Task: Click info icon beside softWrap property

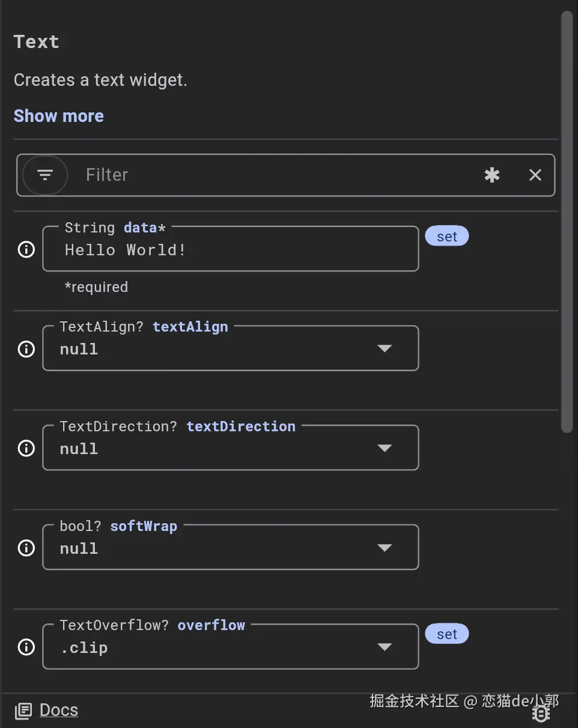Action: tap(26, 548)
